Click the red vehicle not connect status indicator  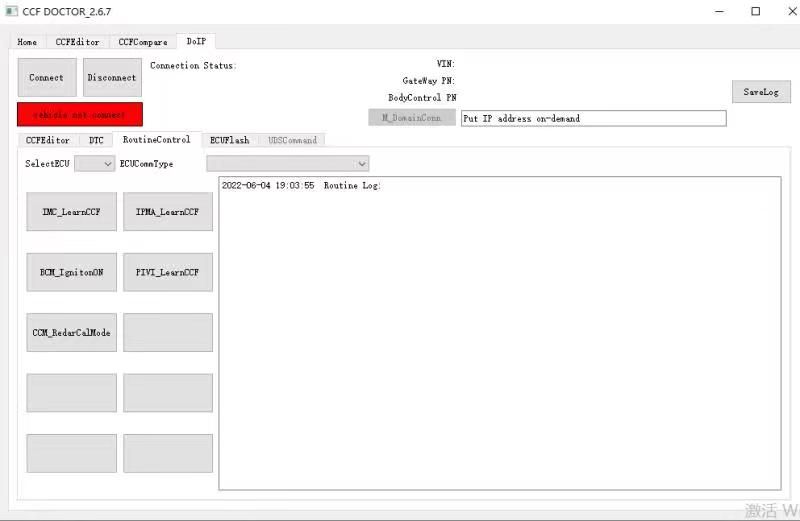(x=80, y=114)
